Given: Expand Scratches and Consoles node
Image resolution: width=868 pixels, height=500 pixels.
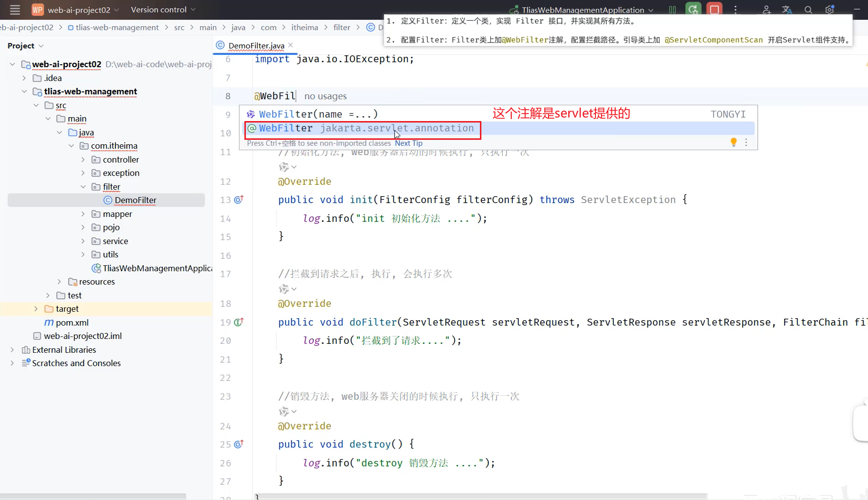Looking at the screenshot, I should [12, 363].
